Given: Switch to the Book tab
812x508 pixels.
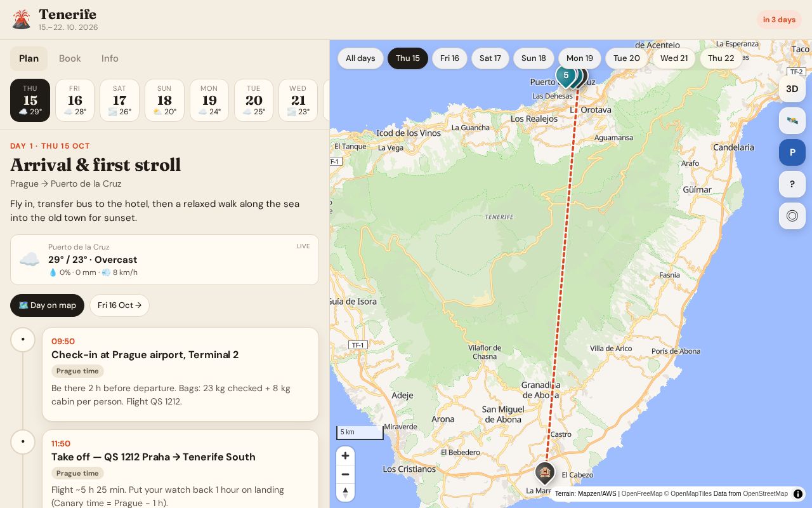Looking at the screenshot, I should [70, 58].
